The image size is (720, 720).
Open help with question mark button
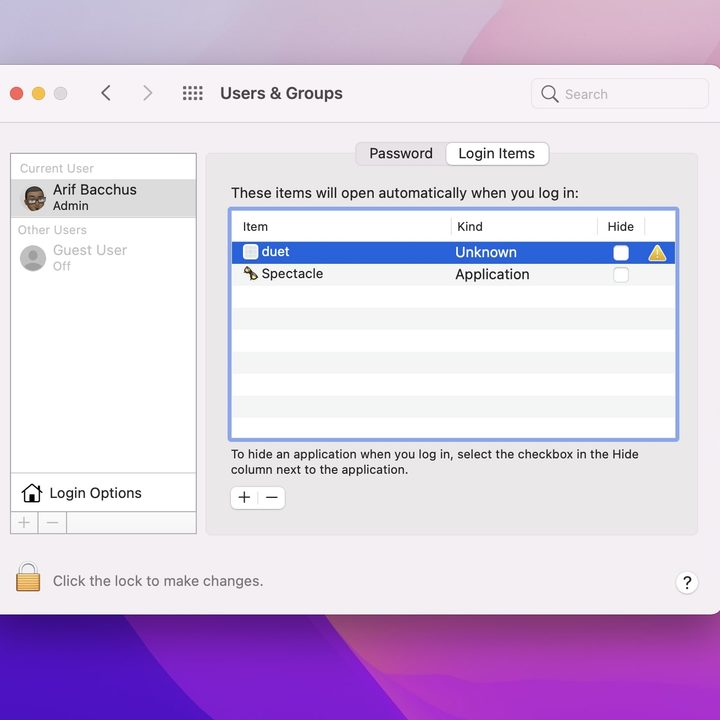(x=687, y=582)
